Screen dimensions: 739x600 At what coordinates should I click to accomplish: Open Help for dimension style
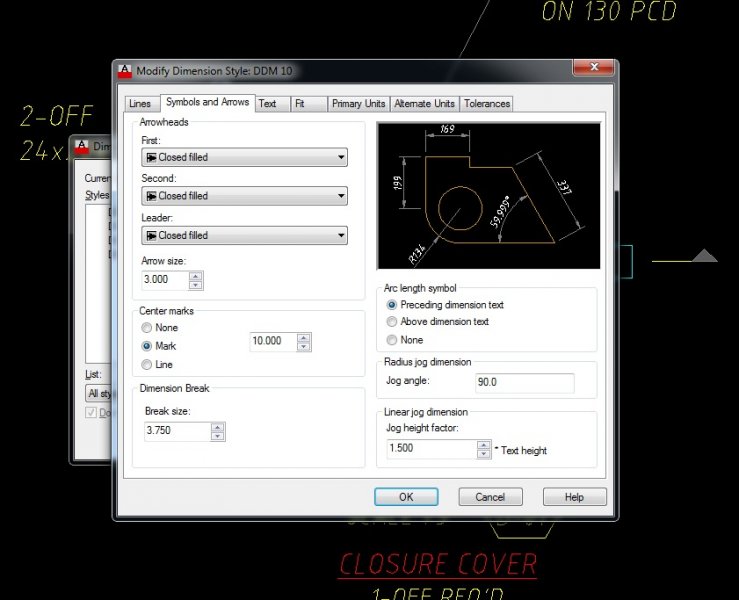click(575, 497)
